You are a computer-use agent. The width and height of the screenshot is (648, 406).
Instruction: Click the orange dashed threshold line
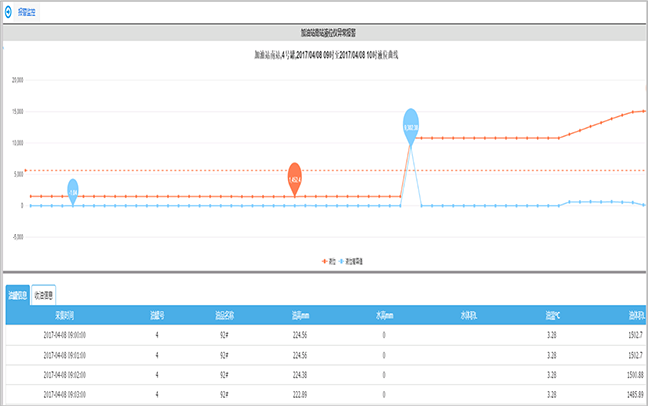[200, 170]
